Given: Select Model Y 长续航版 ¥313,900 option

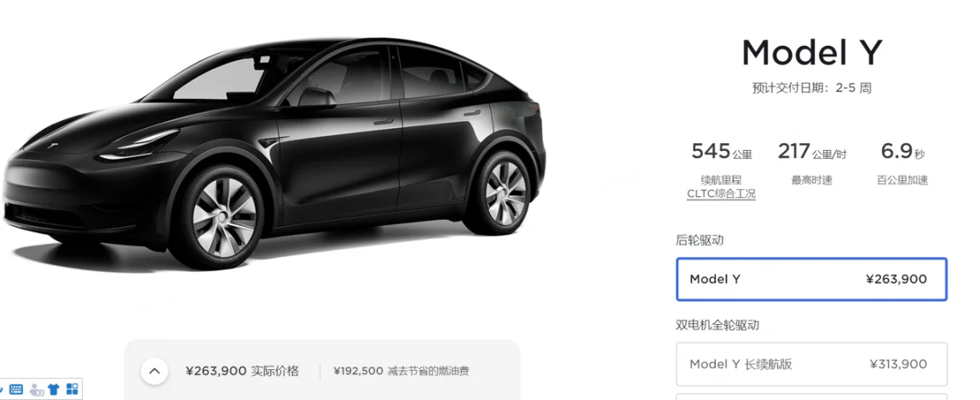Looking at the screenshot, I should point(811,363).
